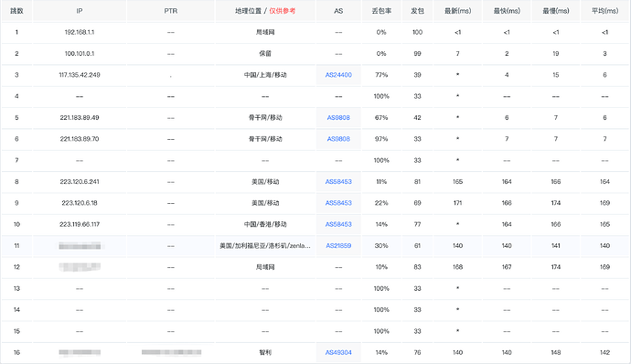The width and height of the screenshot is (631, 364).
Task: Click the 局域网 location in hop 1
Action: (x=265, y=32)
